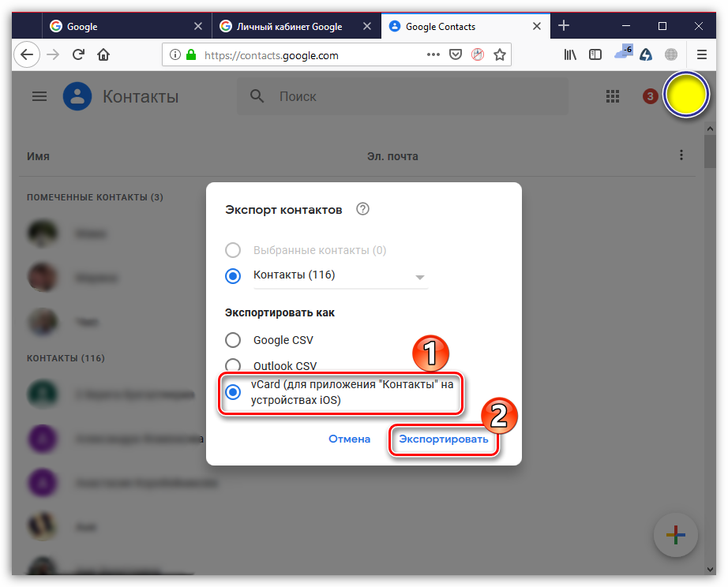The image size is (728, 587).
Task: Maximize the Firefox window
Action: (662, 26)
